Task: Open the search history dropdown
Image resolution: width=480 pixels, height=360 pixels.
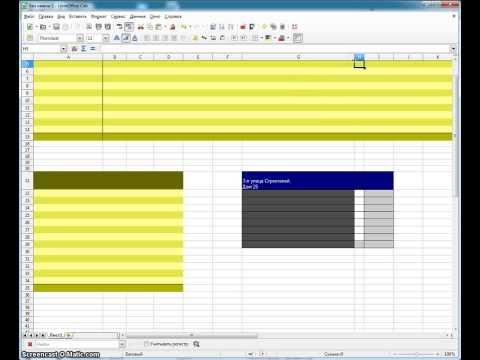Action: click(122, 344)
